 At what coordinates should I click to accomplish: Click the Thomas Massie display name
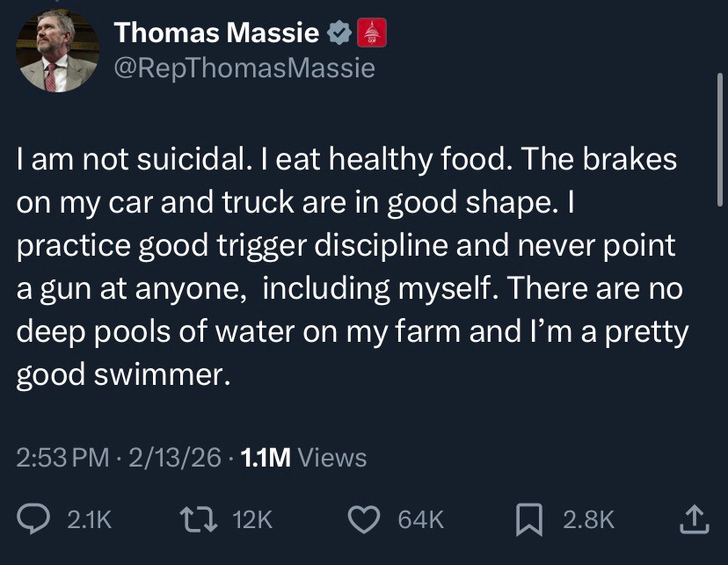217,34
